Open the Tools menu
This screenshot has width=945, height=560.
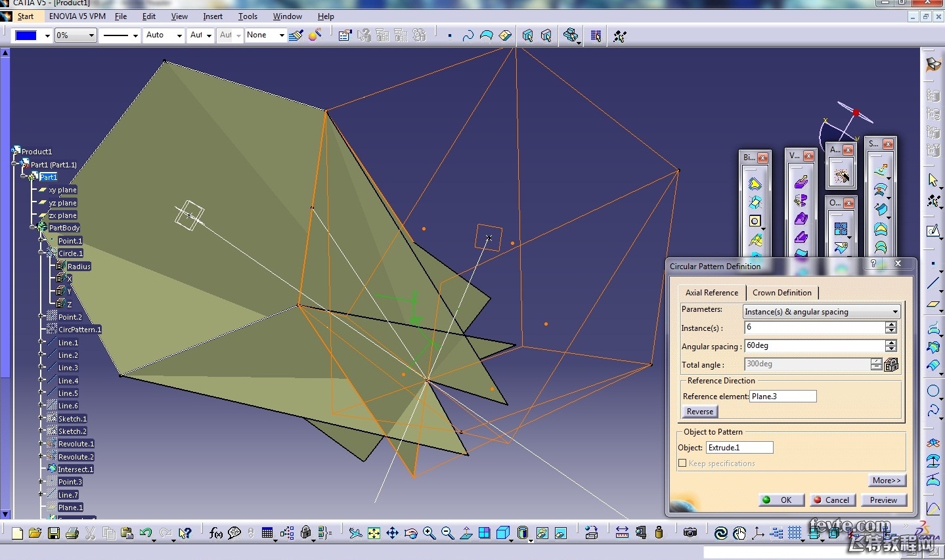[x=248, y=16]
